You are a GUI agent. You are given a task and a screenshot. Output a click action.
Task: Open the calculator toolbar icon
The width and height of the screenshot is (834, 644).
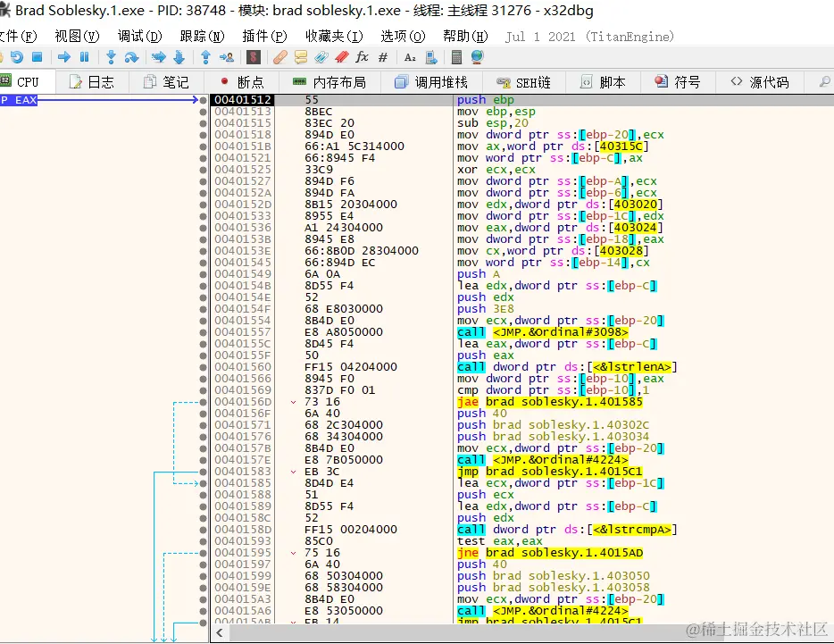[456, 57]
